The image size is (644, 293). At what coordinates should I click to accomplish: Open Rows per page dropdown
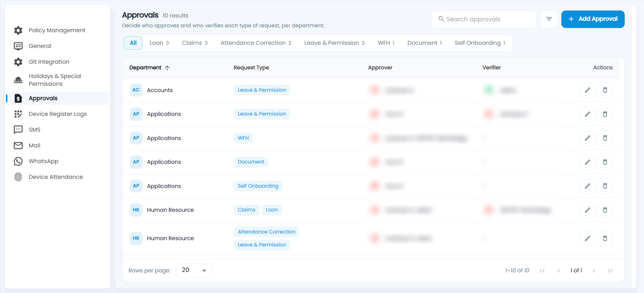pos(194,270)
